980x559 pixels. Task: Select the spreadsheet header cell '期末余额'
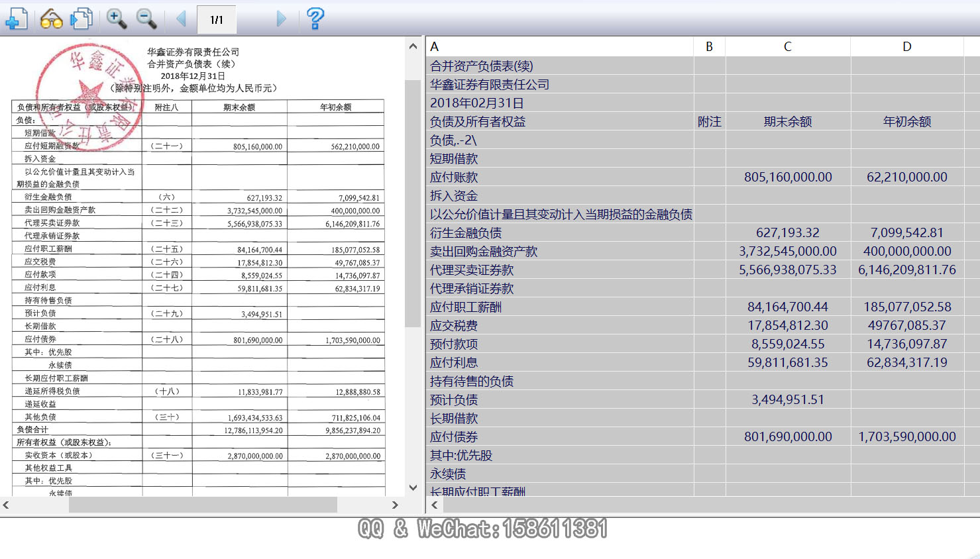coord(788,121)
